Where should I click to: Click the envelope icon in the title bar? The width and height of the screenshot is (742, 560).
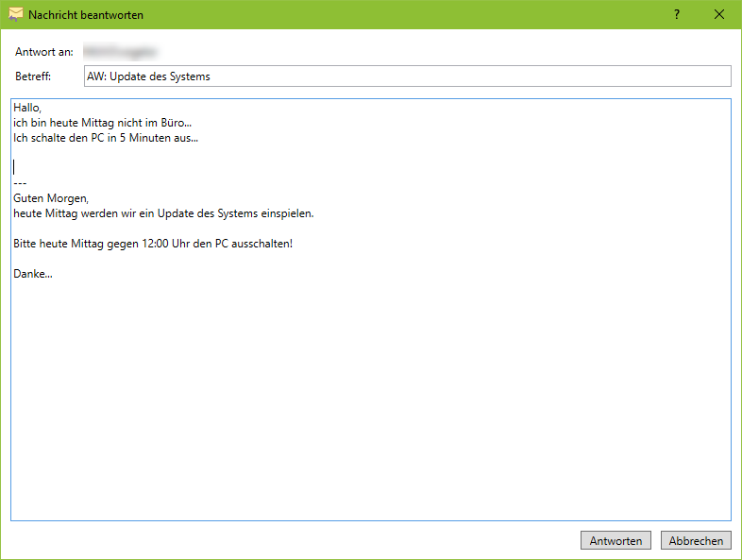(x=16, y=15)
